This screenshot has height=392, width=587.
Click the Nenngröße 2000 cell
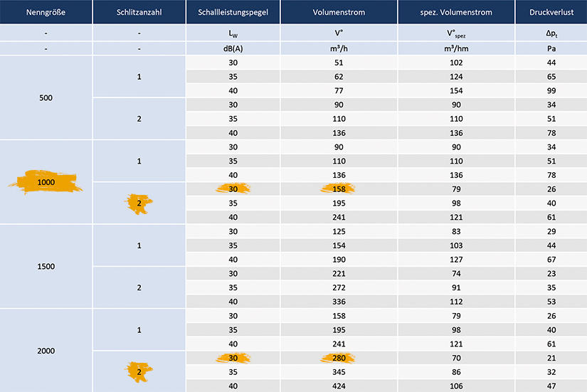(46, 351)
